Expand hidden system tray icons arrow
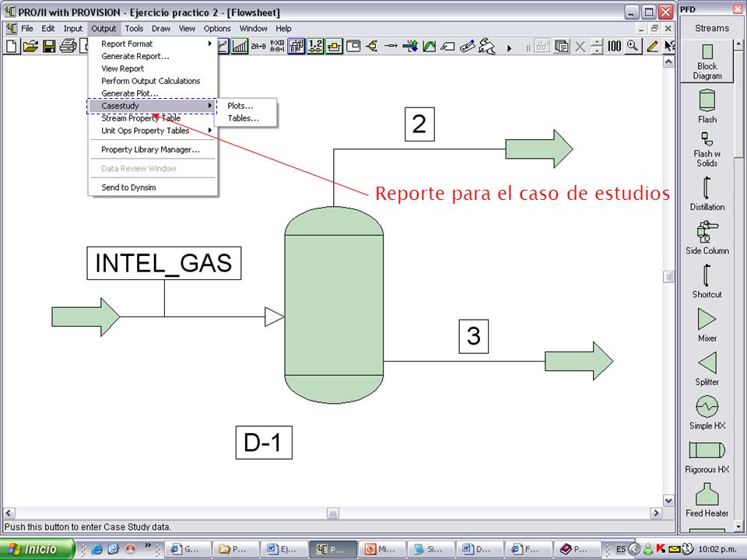 point(634,549)
